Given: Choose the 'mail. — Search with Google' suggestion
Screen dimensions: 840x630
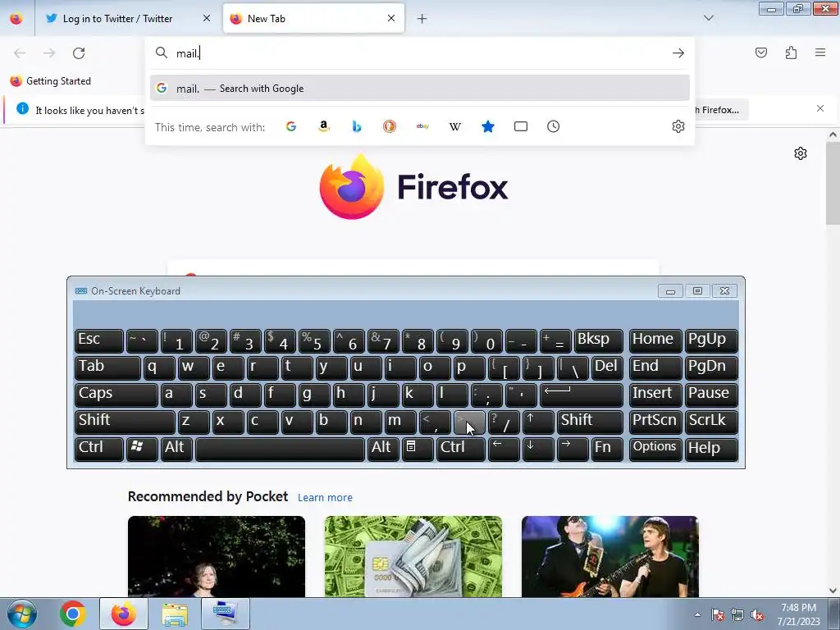Looking at the screenshot, I should click(420, 89).
